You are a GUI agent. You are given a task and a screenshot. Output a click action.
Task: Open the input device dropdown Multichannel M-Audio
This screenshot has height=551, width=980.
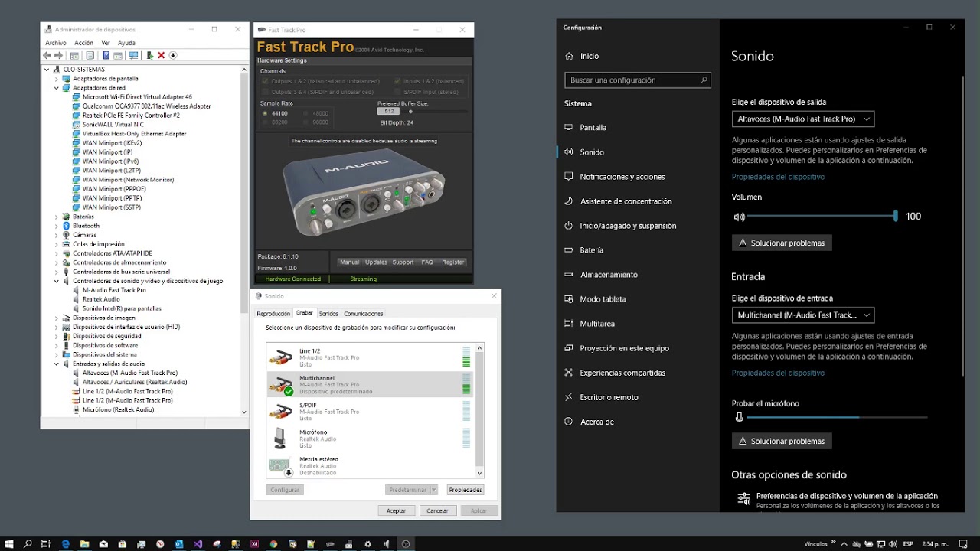click(803, 315)
